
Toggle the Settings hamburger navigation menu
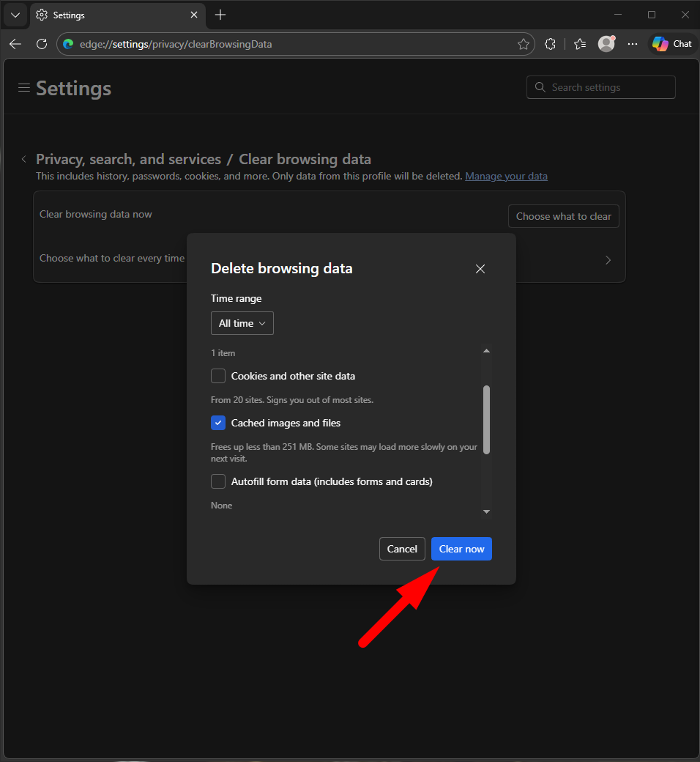[x=24, y=88]
